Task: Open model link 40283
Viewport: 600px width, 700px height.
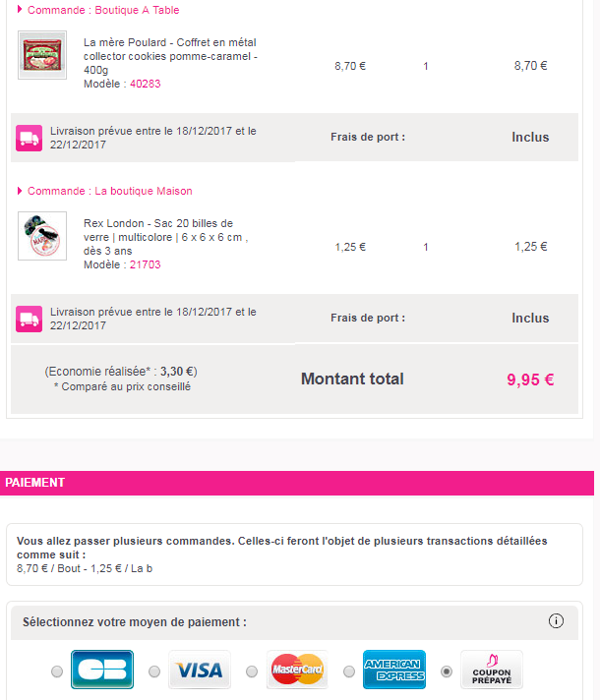Action: click(146, 84)
